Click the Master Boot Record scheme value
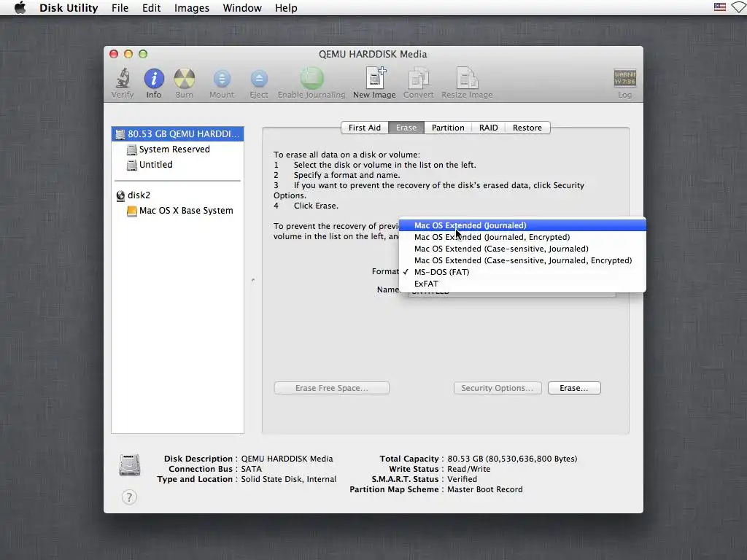Viewport: 747px width, 560px height. tap(485, 489)
